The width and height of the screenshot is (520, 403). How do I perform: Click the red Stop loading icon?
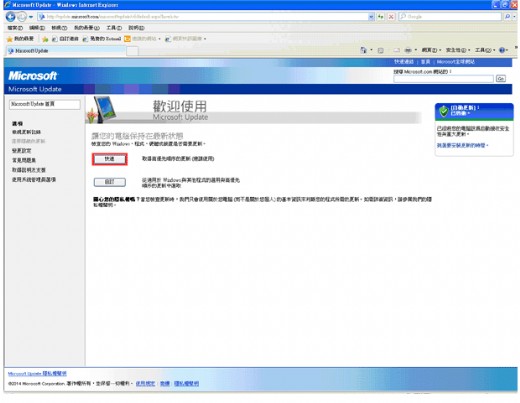[x=391, y=16]
